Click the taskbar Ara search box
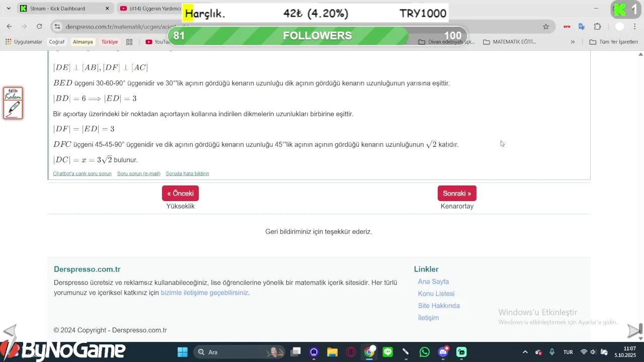The image size is (644, 362). 239,352
